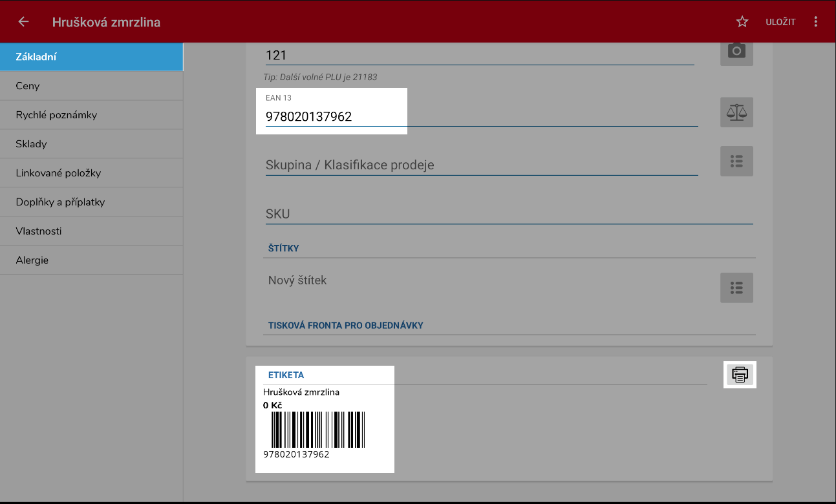Viewport: 836px width, 504px height.
Task: Click the Nový štítek input
Action: click(488, 281)
